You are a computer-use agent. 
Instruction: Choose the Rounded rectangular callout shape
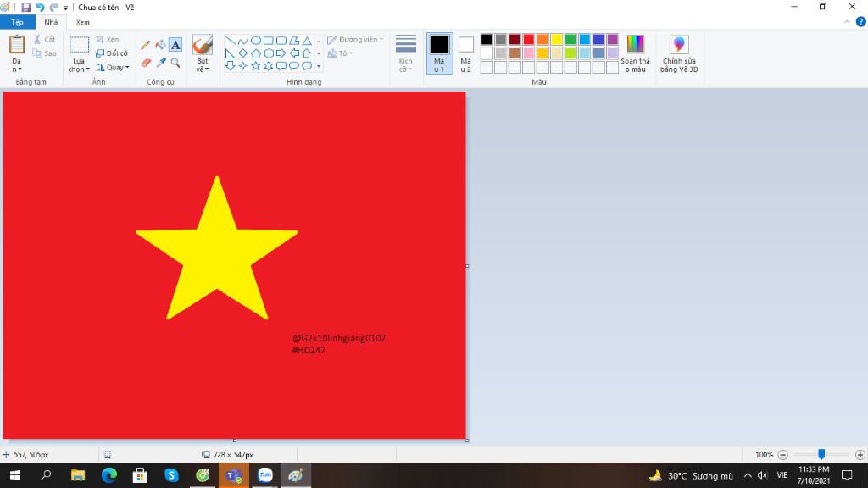pos(281,66)
